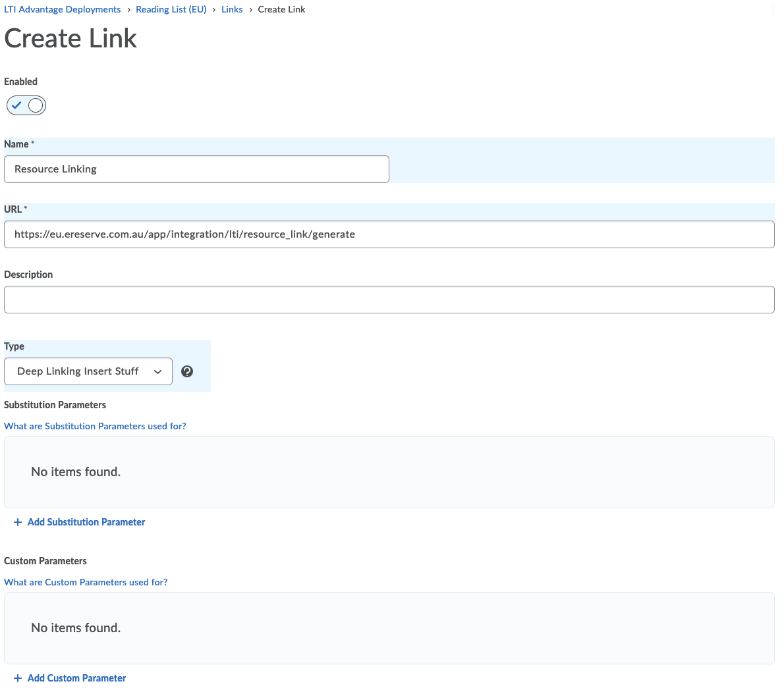Open the Type dropdown menu
This screenshot has height=694, width=784.
(x=88, y=371)
